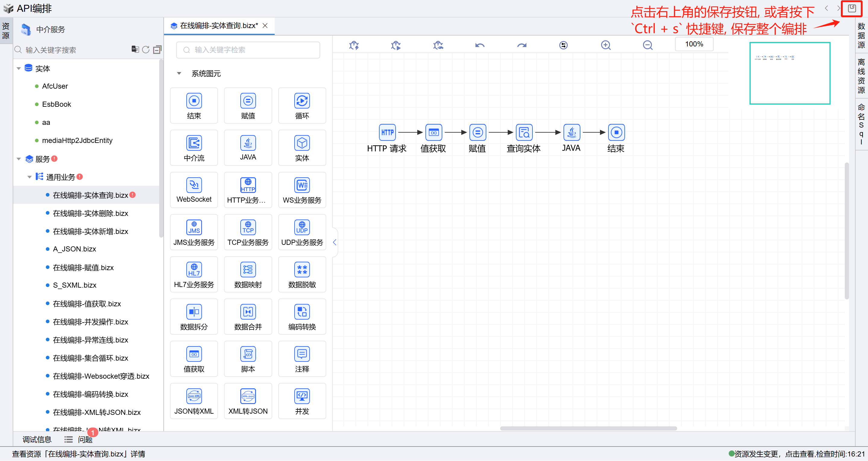Select the 循环 loop palette element
This screenshot has height=461, width=868.
click(x=301, y=106)
